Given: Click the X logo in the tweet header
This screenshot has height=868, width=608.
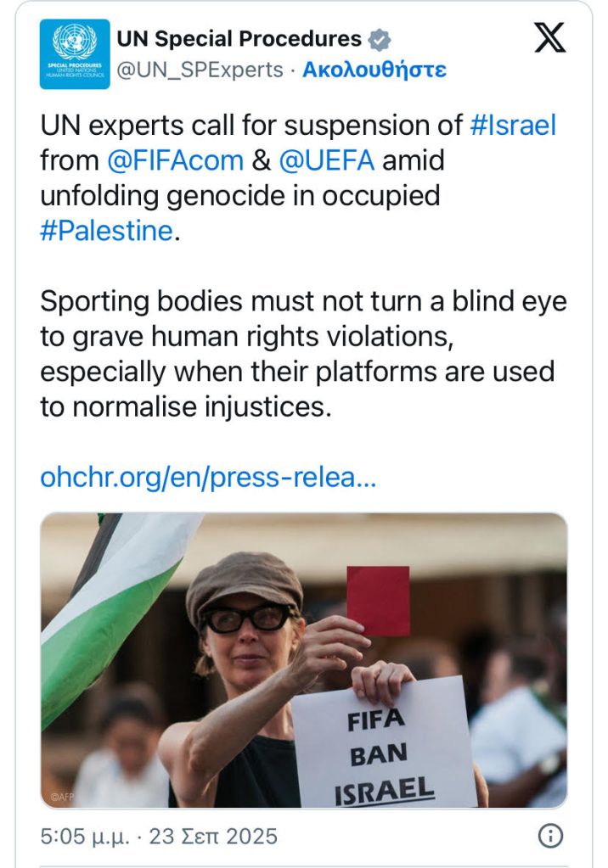Looking at the screenshot, I should click(549, 39).
